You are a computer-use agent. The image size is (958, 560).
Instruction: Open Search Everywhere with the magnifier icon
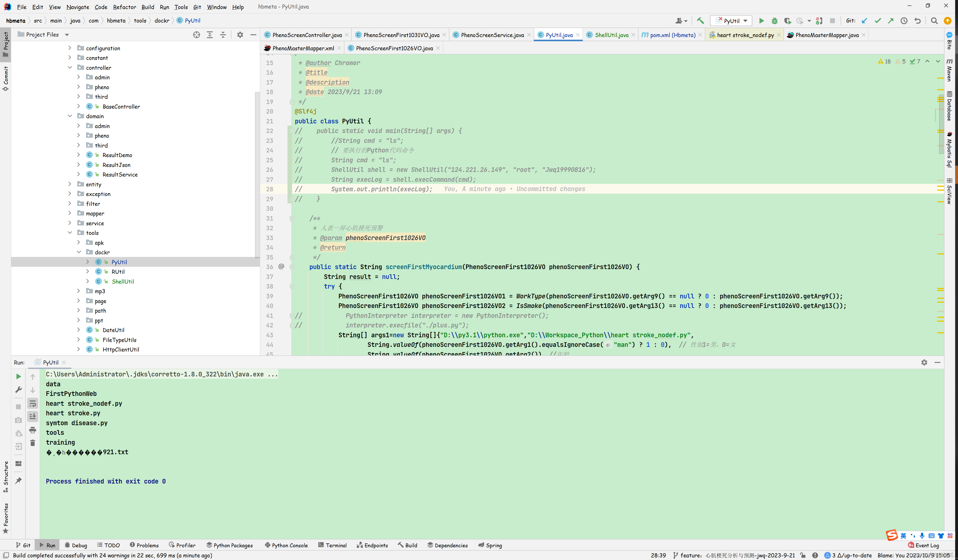(x=934, y=21)
